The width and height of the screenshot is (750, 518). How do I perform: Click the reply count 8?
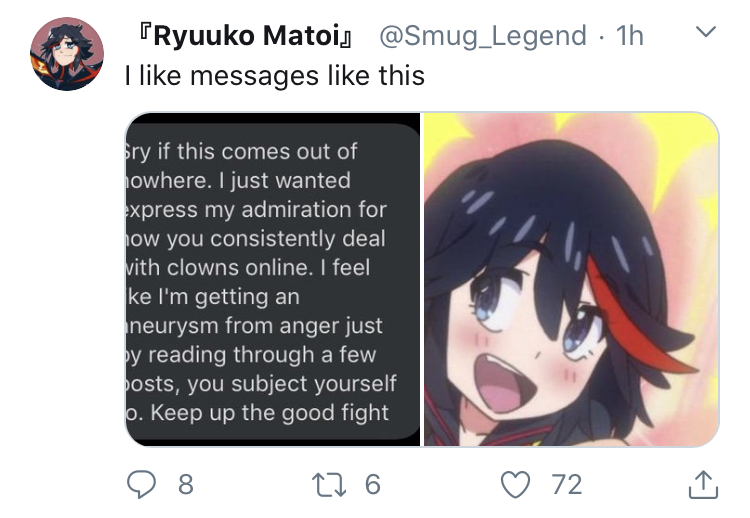(186, 485)
